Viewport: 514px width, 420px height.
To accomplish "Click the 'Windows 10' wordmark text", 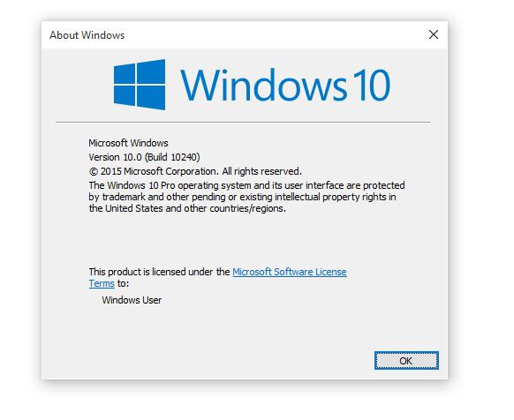I will 285,86.
